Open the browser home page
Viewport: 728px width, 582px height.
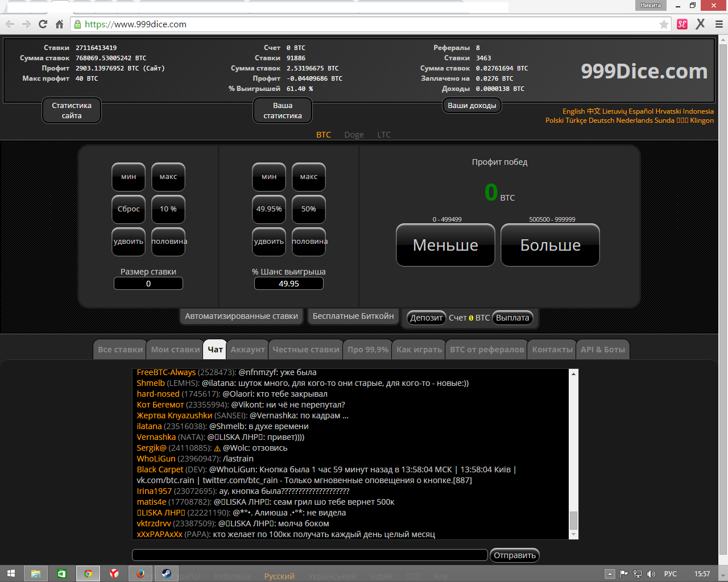(59, 24)
